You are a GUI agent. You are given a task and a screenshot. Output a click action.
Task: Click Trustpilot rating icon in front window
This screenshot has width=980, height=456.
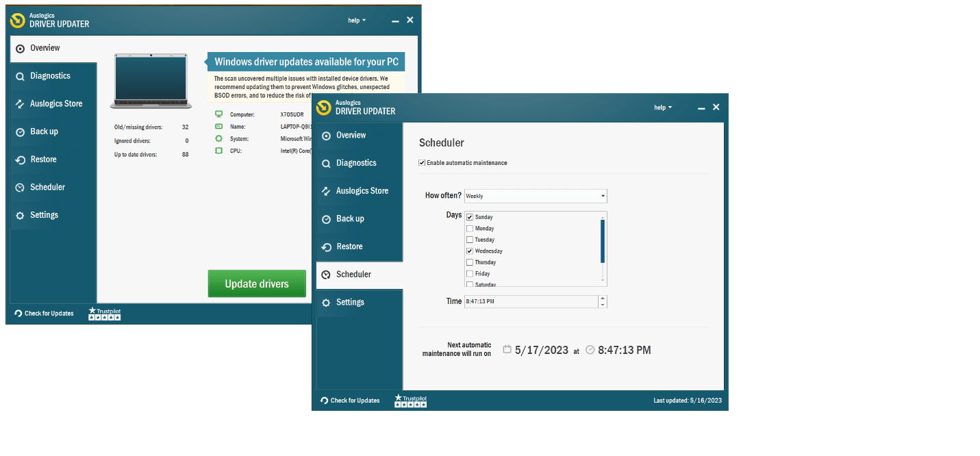click(410, 401)
